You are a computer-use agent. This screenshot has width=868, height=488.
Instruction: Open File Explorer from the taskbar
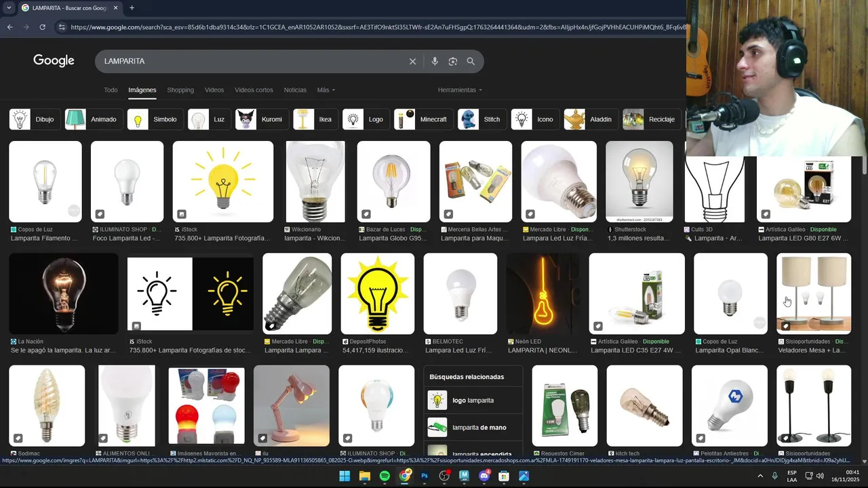[364, 476]
